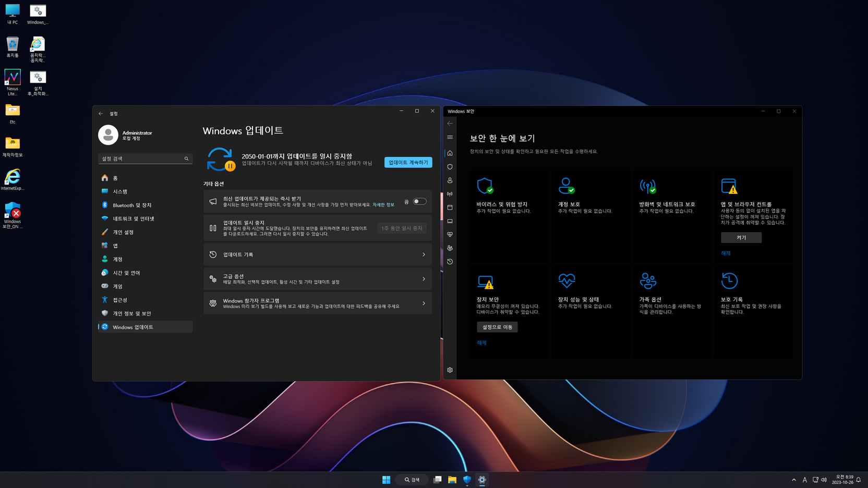Image resolution: width=868 pixels, height=488 pixels.
Task: Click 방화벽 및 네트워크 보호 tile icon
Action: point(648,186)
